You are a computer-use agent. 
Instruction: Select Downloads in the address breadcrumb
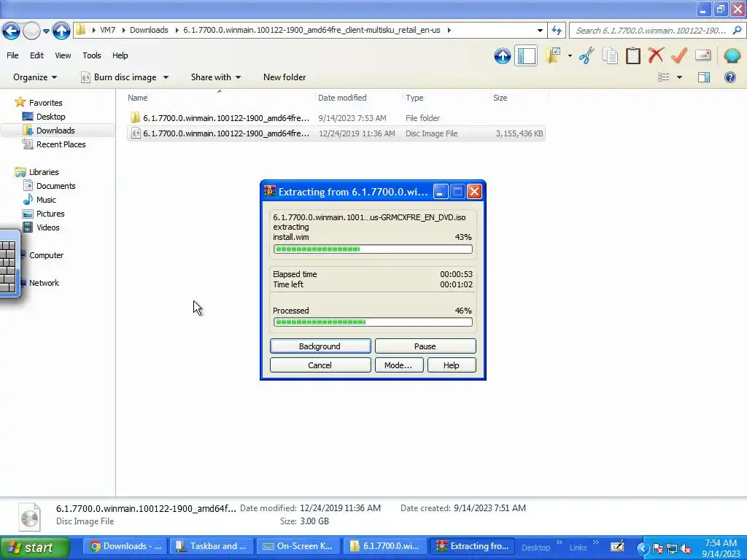[x=149, y=30]
